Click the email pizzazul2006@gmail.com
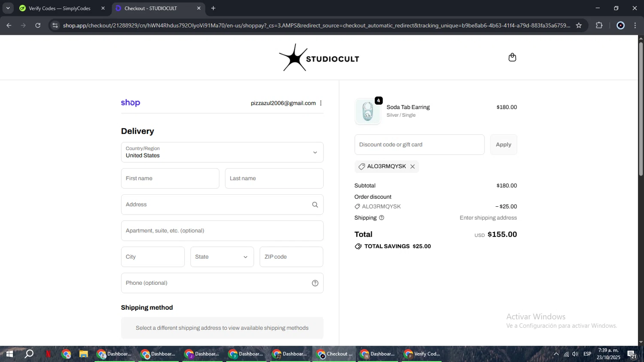 click(x=283, y=103)
